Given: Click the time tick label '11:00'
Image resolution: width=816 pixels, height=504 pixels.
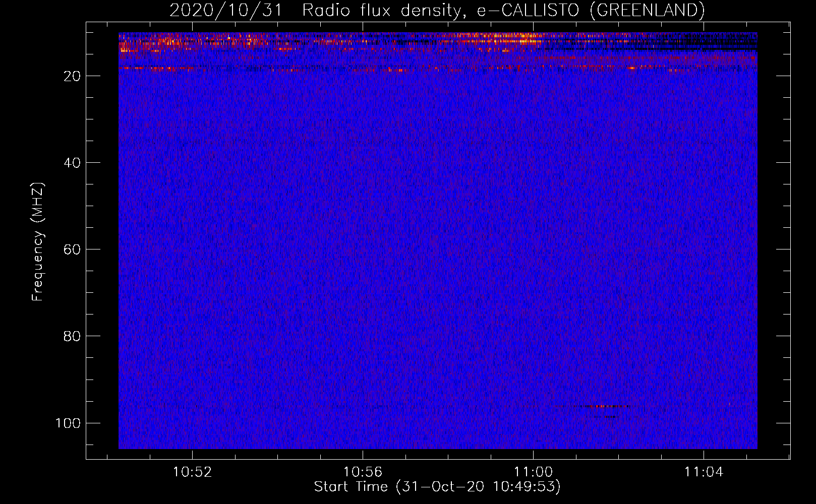Looking at the screenshot, I should tap(533, 472).
